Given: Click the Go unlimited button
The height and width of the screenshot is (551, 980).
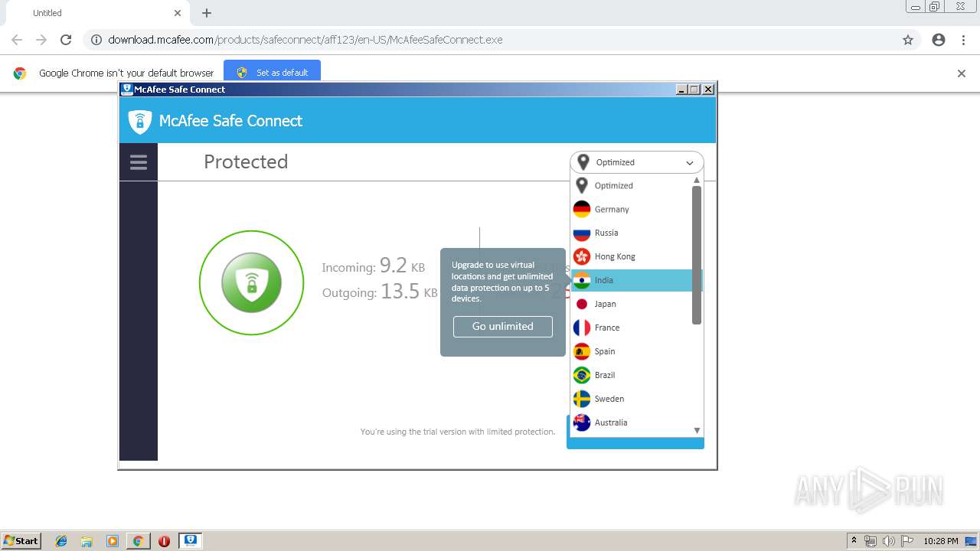Looking at the screenshot, I should click(x=502, y=326).
